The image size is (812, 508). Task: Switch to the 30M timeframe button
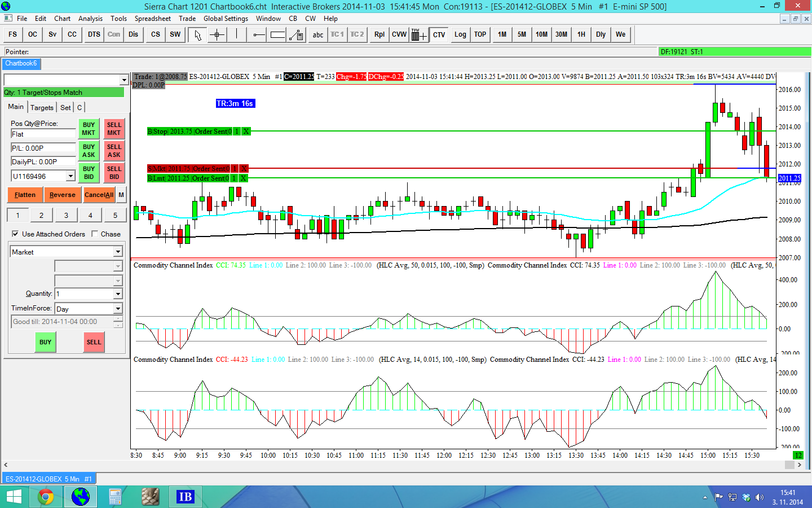[561, 34]
